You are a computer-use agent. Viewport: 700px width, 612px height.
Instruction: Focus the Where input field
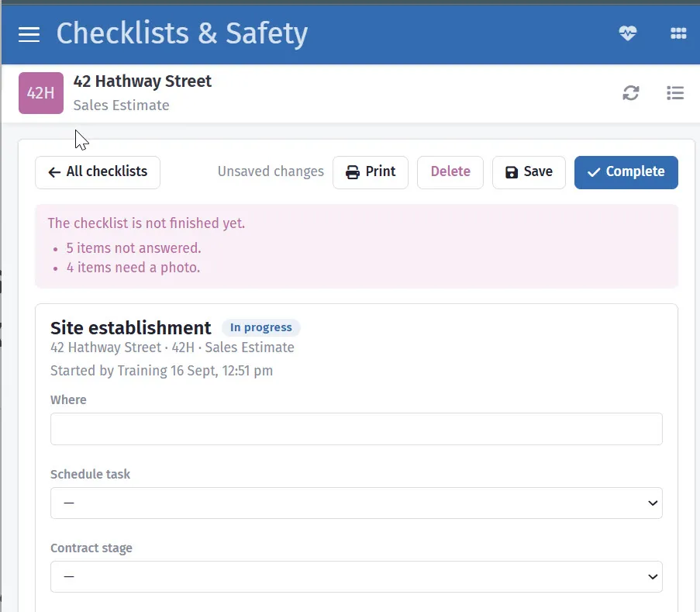coord(357,429)
